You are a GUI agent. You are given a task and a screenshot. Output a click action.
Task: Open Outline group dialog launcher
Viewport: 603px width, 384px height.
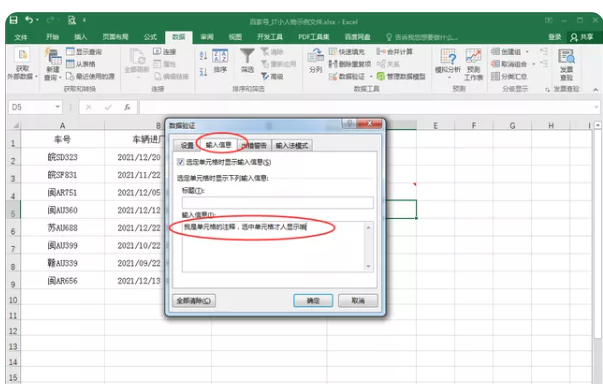[547, 90]
